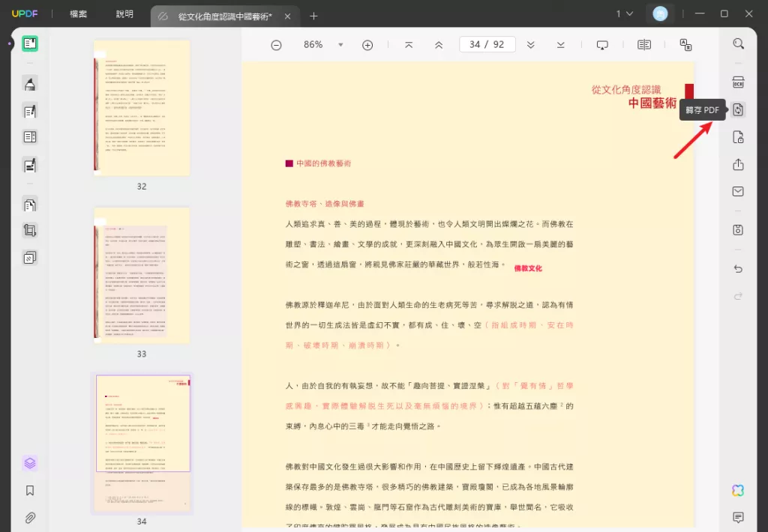
Task: Expand the 86% zoom level dropdown
Action: pos(340,44)
